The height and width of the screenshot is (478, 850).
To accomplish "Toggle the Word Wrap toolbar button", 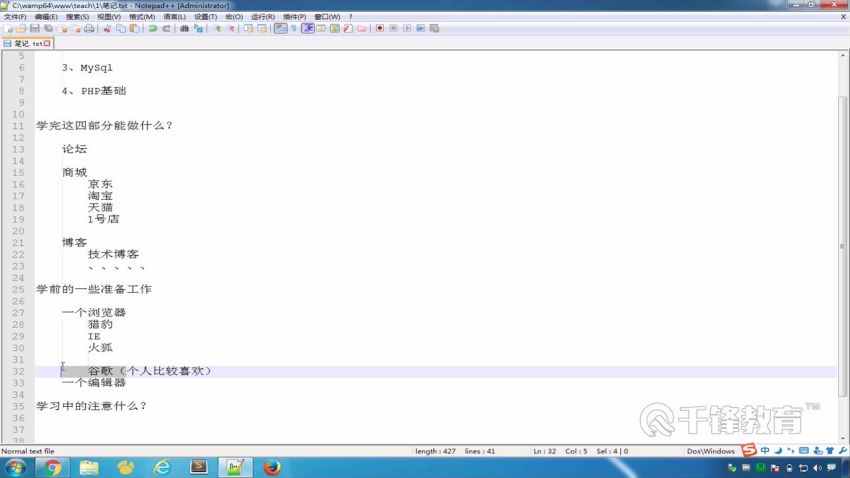I will point(281,28).
